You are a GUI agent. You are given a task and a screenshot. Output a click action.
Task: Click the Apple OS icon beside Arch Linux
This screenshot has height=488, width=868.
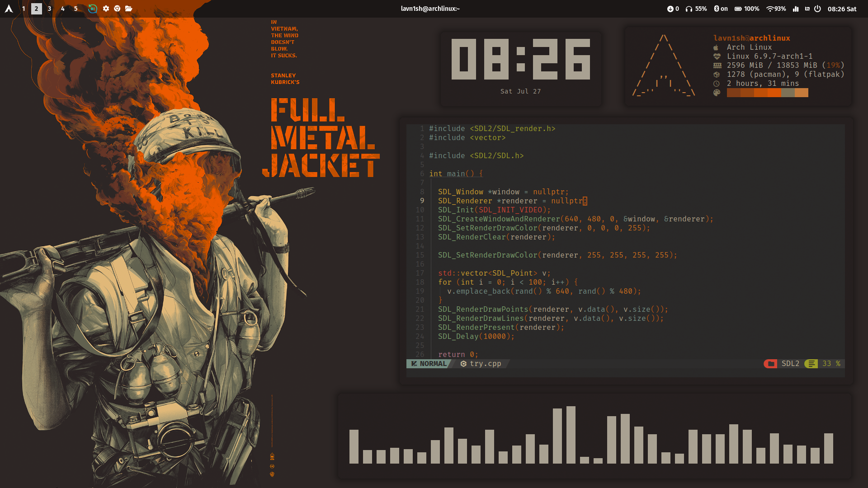[716, 47]
